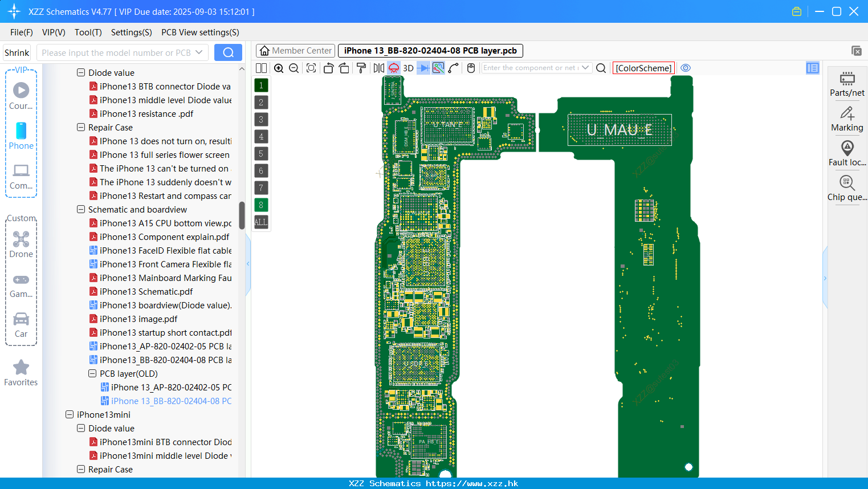Image resolution: width=868 pixels, height=489 pixels.
Task: Click the blue search button
Action: (228, 52)
